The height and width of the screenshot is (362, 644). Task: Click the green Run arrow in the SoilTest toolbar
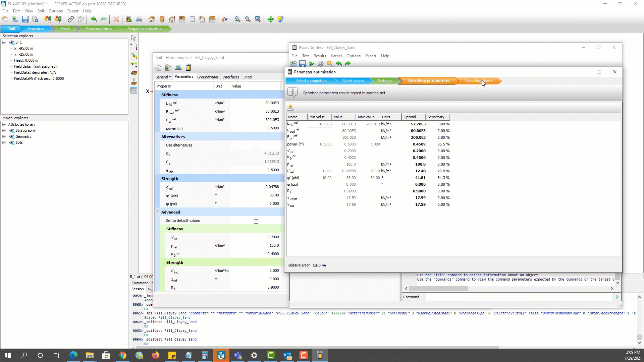point(312,64)
